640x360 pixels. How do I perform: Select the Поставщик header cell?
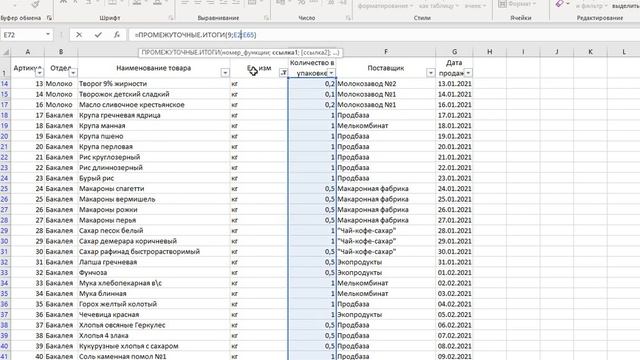[386, 68]
